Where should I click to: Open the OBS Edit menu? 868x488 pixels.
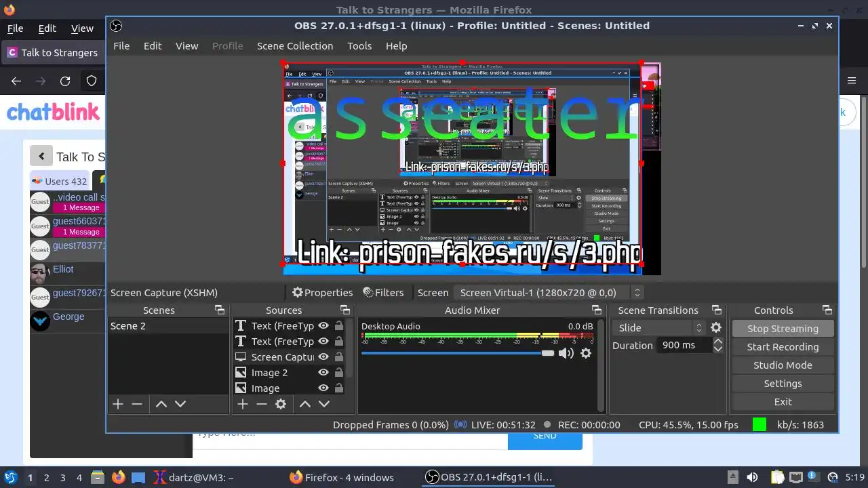click(x=153, y=46)
